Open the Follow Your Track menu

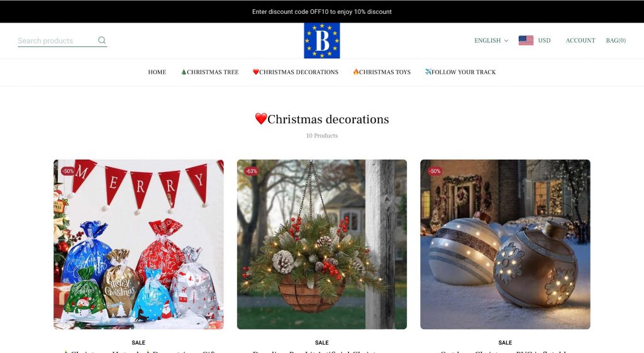tap(460, 72)
